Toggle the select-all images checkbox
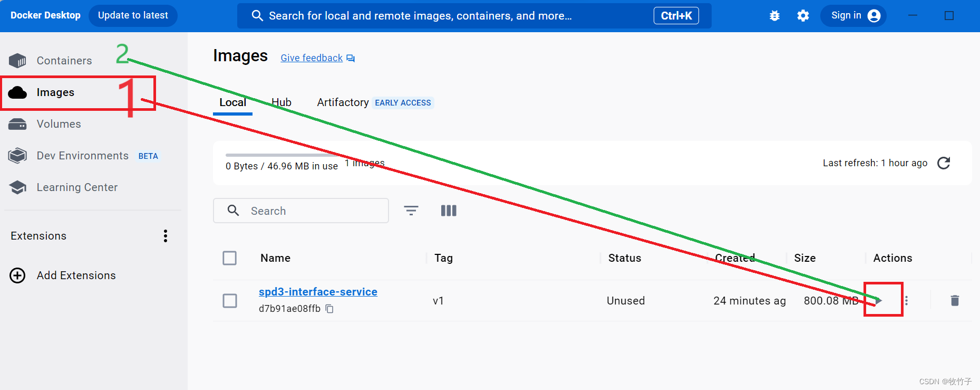 click(230, 258)
